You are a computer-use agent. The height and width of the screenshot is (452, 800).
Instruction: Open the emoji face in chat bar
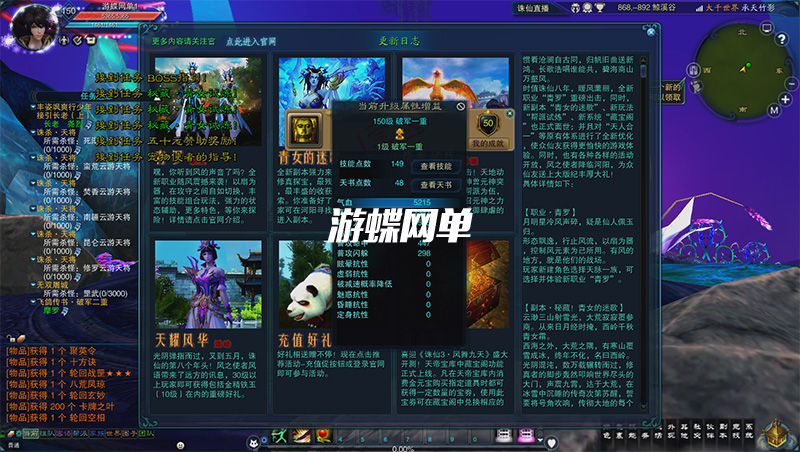(180, 445)
